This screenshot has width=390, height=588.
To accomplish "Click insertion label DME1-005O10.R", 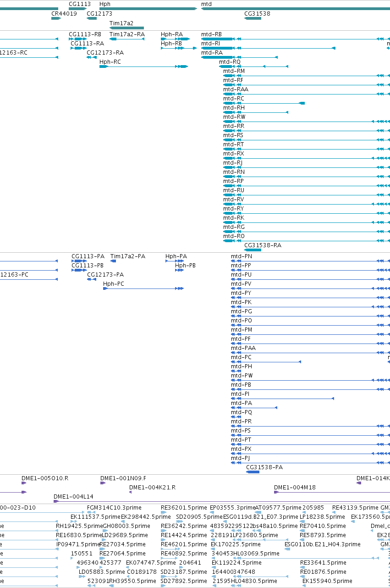I will point(45,478).
